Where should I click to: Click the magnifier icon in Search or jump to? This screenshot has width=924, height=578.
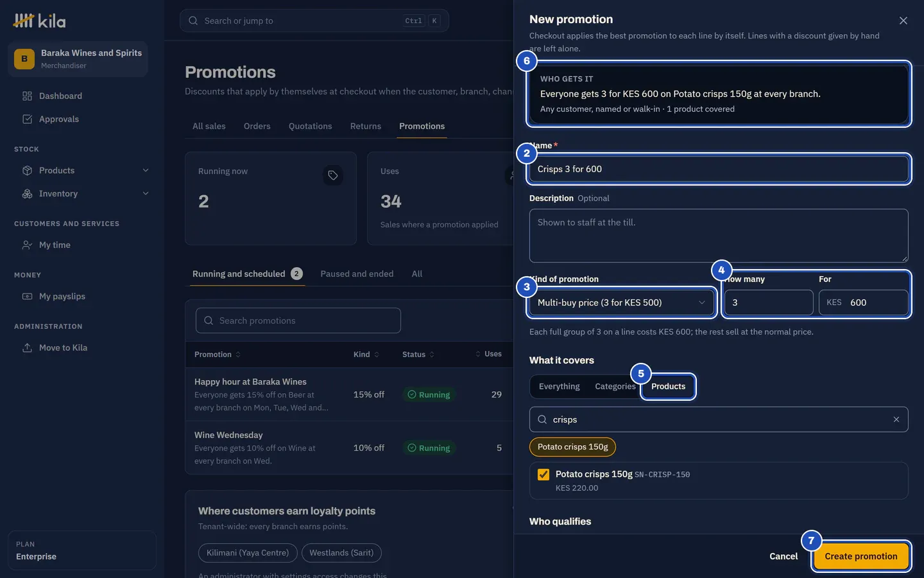(193, 21)
